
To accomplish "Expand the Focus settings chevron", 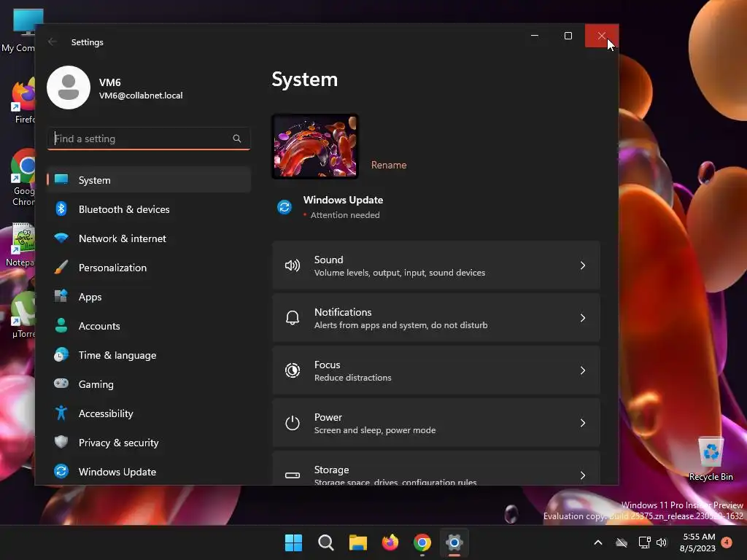I will pos(583,370).
